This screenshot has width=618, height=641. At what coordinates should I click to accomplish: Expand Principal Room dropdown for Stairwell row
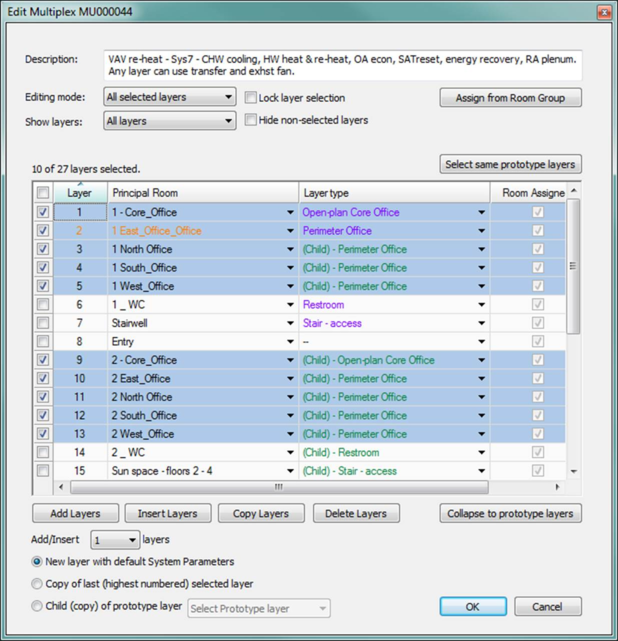click(x=290, y=324)
